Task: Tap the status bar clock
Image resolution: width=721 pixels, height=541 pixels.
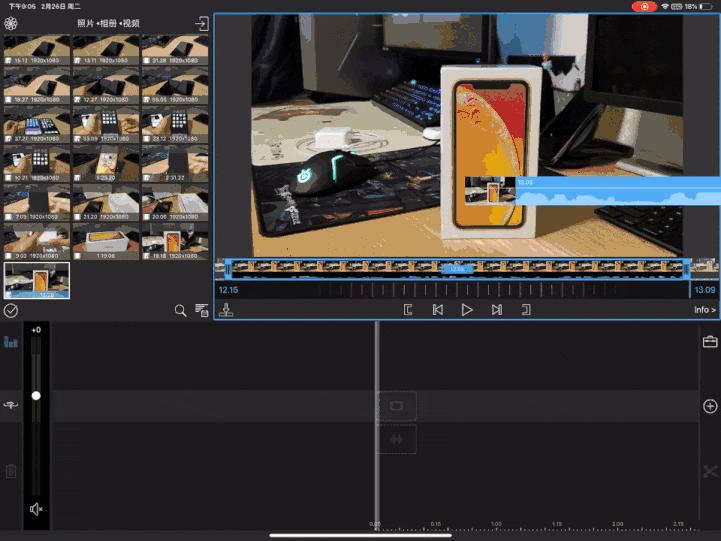Action: pyautogui.click(x=23, y=6)
